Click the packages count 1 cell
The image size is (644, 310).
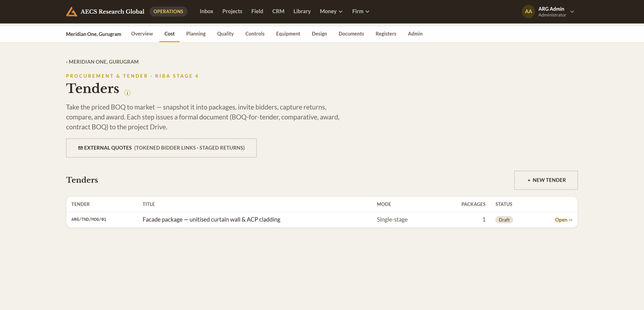[484, 220]
